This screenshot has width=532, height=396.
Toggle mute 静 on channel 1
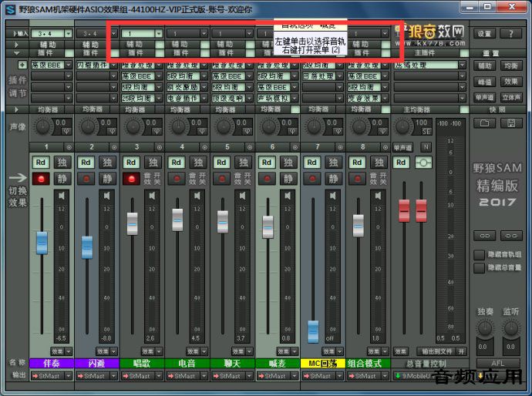(62, 179)
